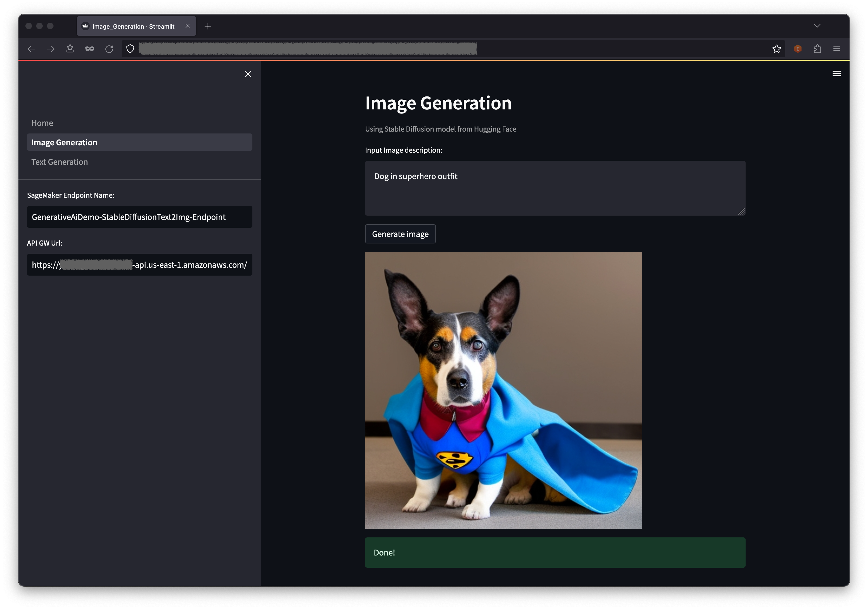Viewport: 868px width, 609px height.
Task: Click the browser reload page icon
Action: coord(109,49)
